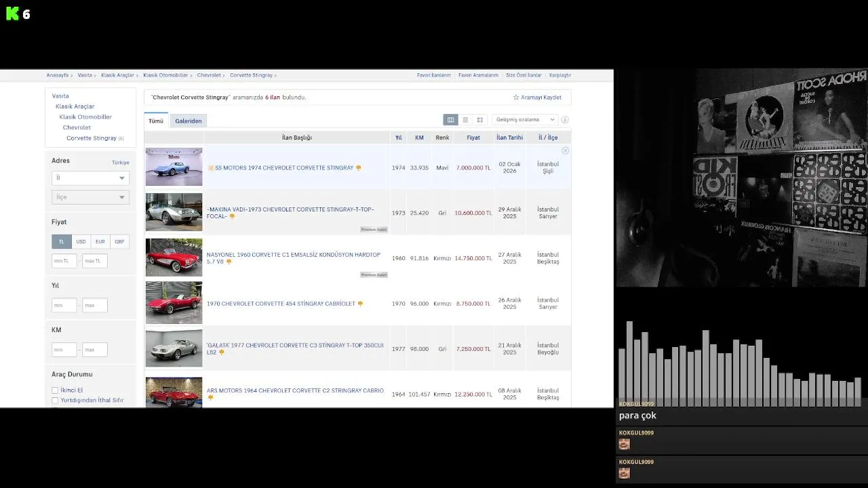Click the icon after 1970 Corvette 454 title

click(x=360, y=304)
